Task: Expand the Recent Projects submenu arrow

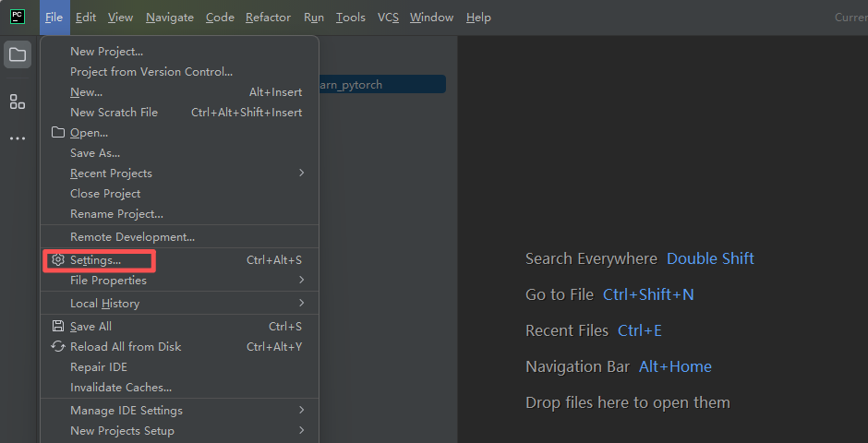Action: coord(301,173)
